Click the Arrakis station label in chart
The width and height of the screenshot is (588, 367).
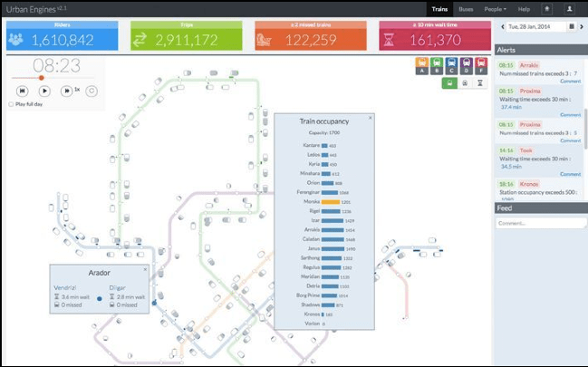click(x=313, y=229)
